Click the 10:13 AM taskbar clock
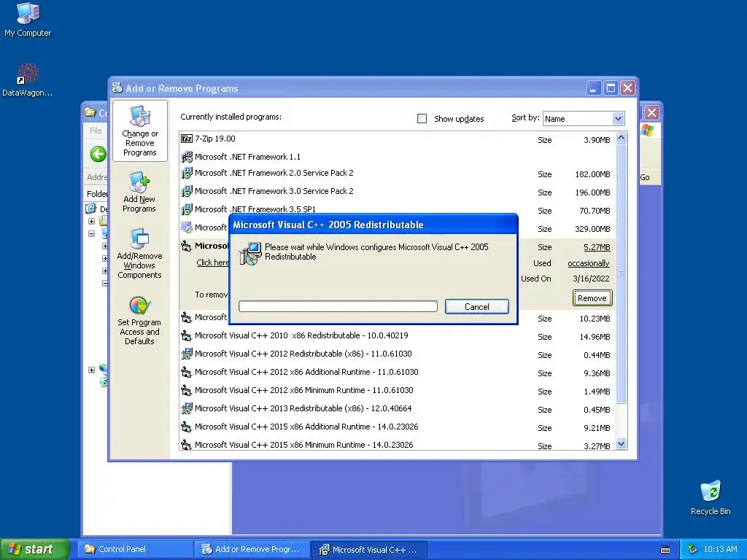The width and height of the screenshot is (747, 560). [x=720, y=549]
